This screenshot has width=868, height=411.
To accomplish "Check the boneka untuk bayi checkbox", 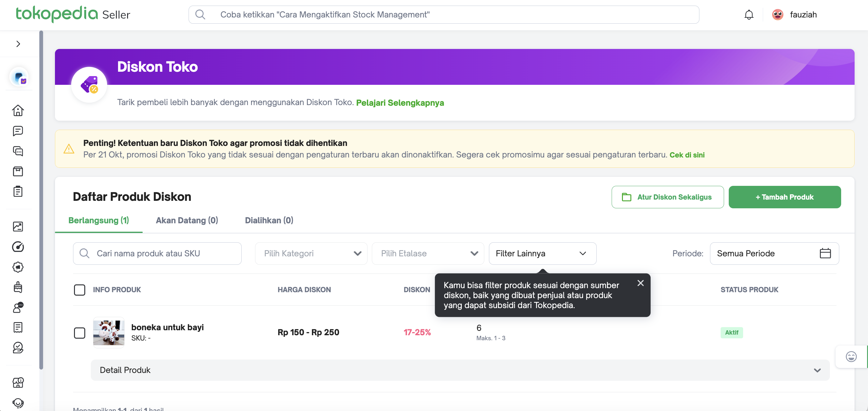I will coord(80,333).
